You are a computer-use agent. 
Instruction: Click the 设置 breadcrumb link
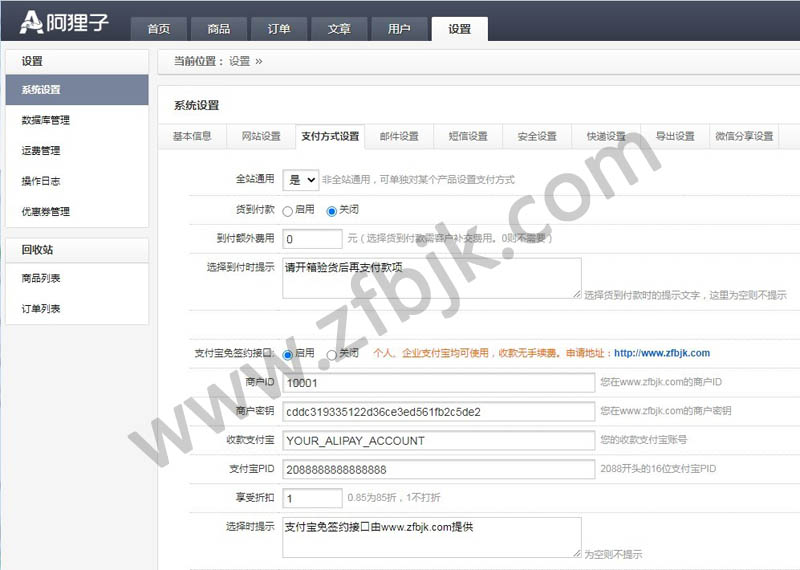point(239,61)
